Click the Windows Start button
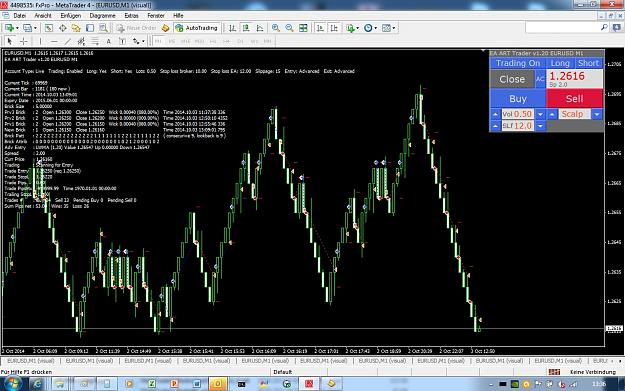The width and height of the screenshot is (625, 391). 12,384
